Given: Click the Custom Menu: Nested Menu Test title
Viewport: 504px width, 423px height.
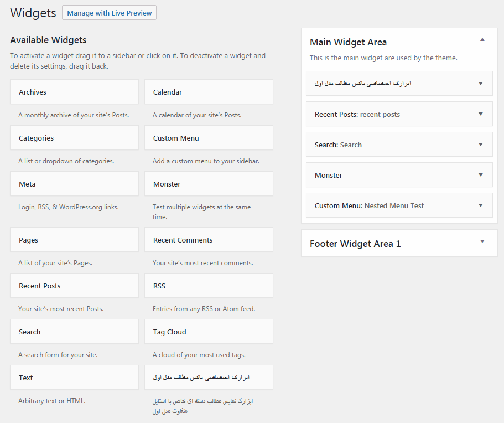Looking at the screenshot, I should pos(369,205).
